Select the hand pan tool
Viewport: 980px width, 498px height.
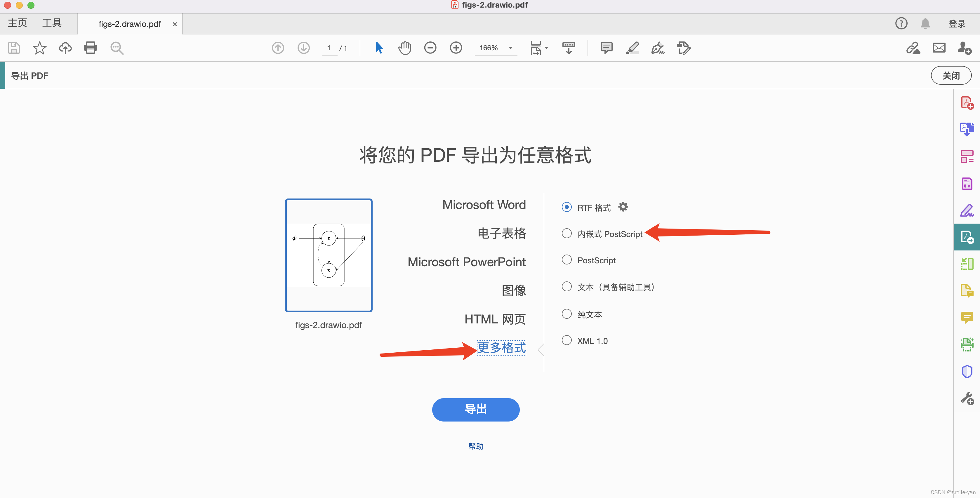click(404, 48)
